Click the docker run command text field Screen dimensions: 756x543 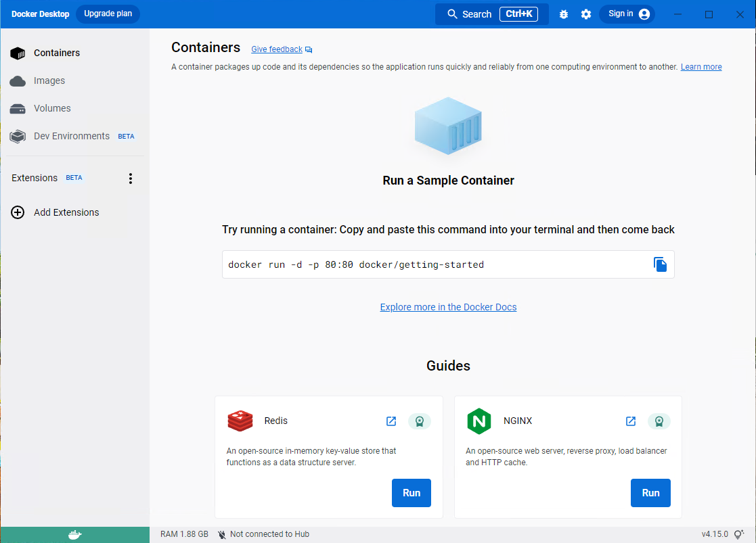pyautogui.click(x=448, y=264)
